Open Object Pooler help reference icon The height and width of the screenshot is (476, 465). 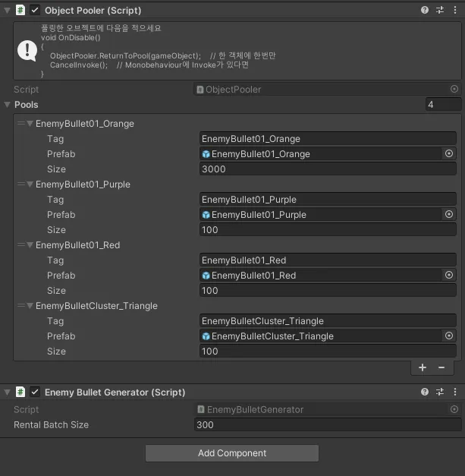(425, 11)
